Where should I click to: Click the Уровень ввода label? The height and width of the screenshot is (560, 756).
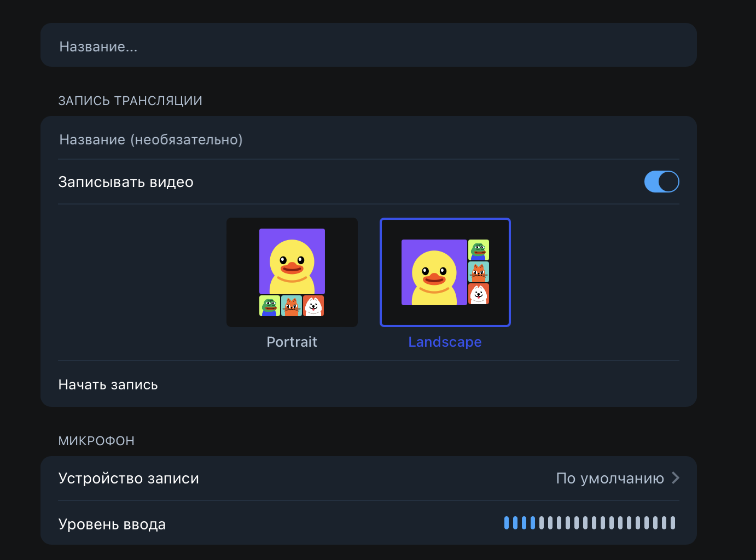[112, 524]
